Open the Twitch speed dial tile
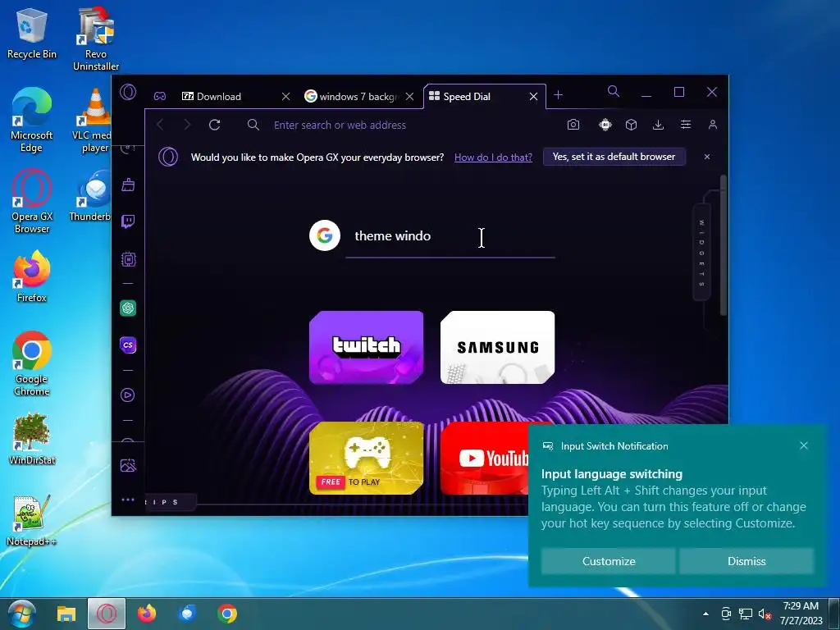The image size is (840, 630). click(367, 347)
